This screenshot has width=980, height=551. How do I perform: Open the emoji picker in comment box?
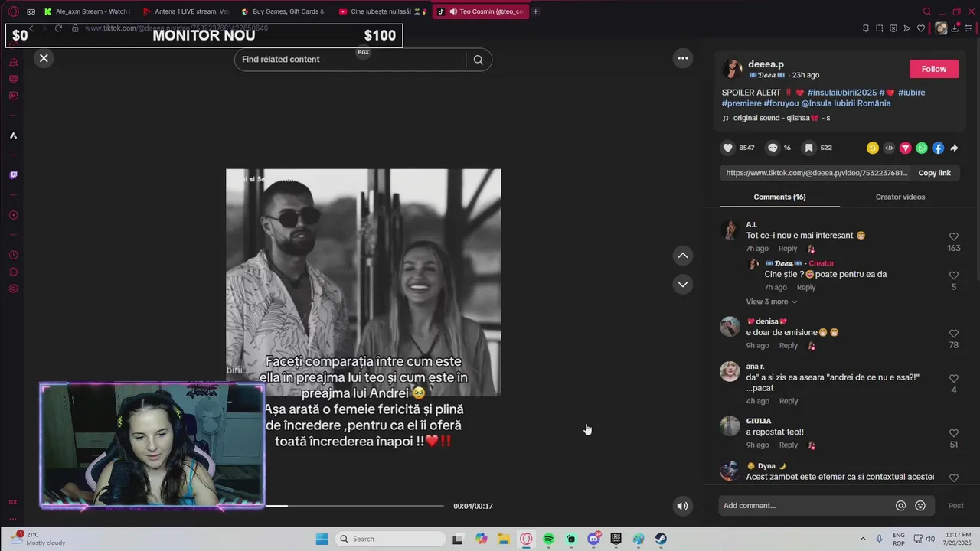point(920,506)
